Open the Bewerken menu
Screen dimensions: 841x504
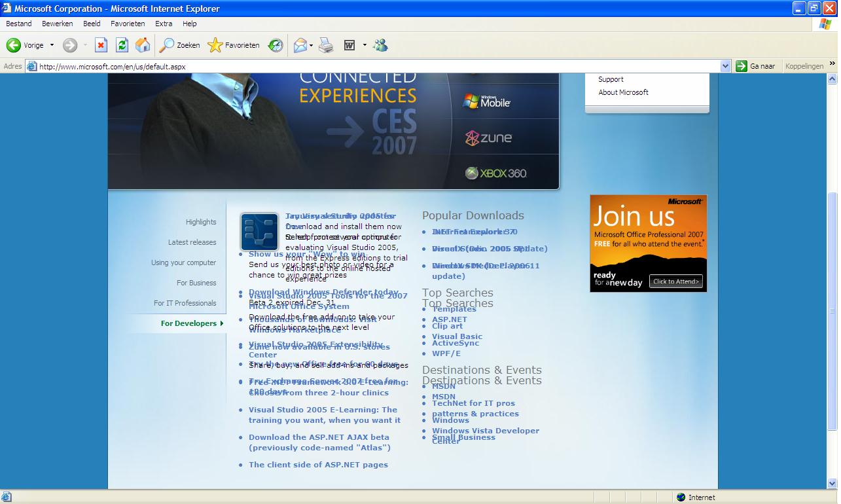tap(58, 24)
